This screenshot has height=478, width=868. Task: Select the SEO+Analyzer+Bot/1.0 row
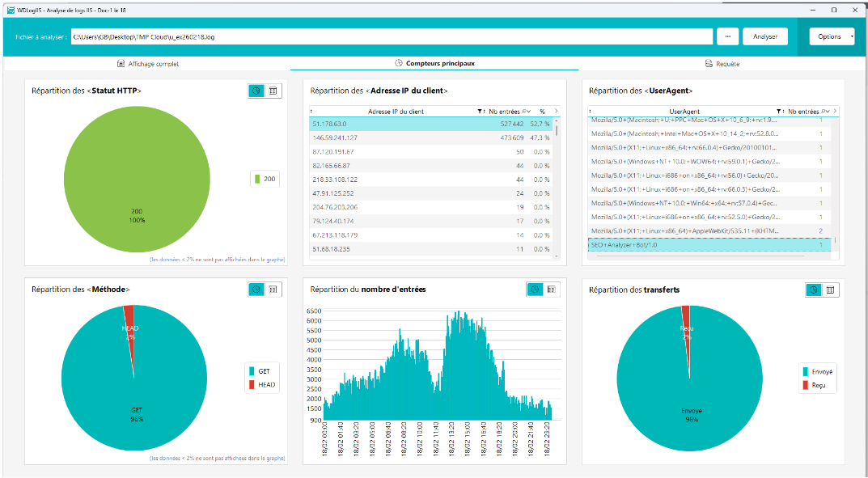tap(709, 244)
